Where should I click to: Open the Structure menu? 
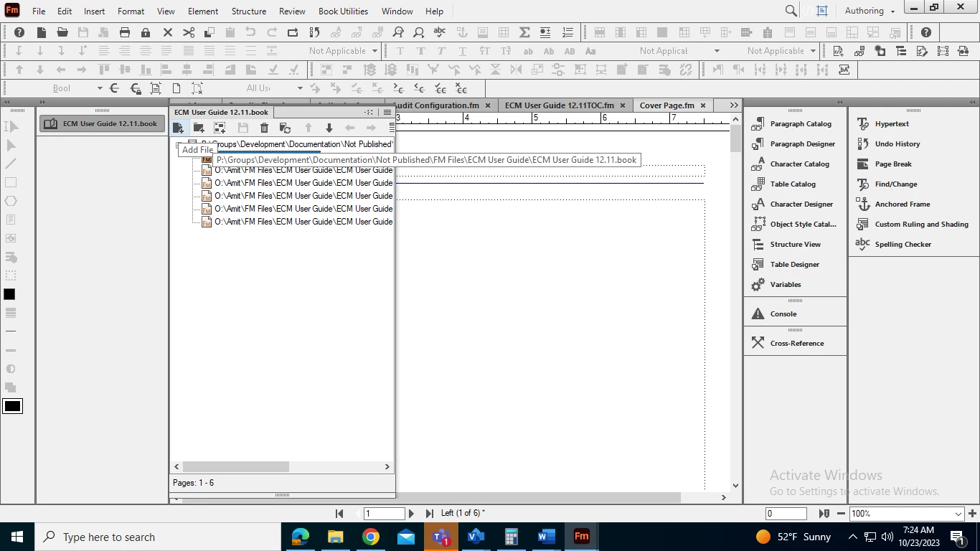pyautogui.click(x=249, y=11)
